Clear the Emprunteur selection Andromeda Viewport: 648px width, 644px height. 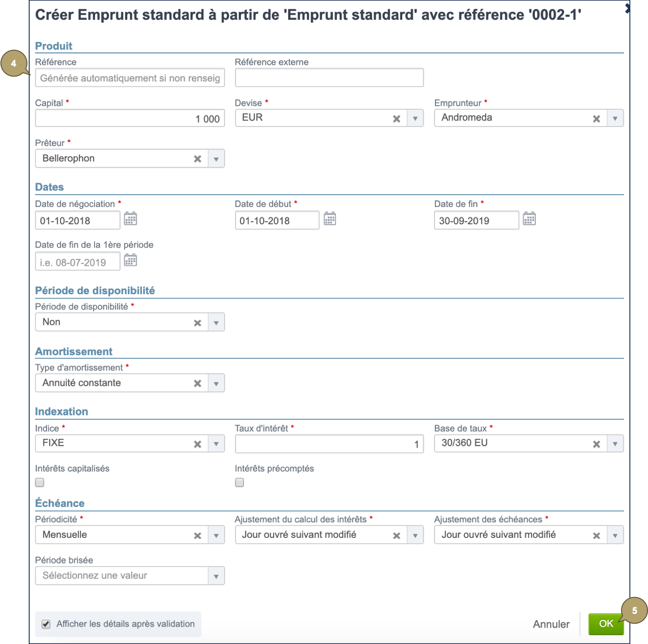596,118
